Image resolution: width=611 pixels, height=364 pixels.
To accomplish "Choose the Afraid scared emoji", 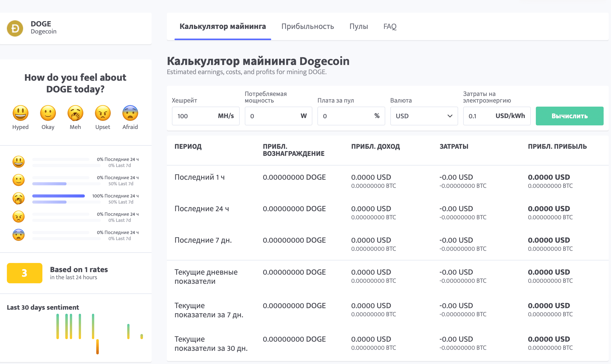I will (x=130, y=113).
